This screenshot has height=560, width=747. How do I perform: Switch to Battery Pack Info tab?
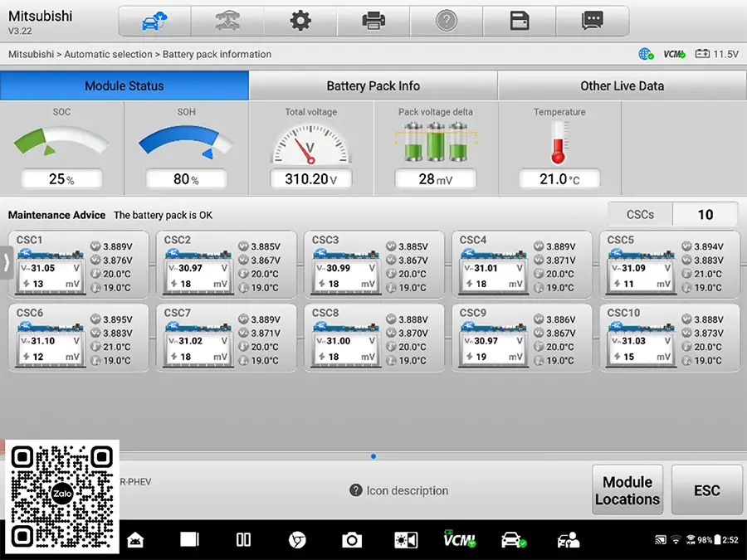[373, 85]
